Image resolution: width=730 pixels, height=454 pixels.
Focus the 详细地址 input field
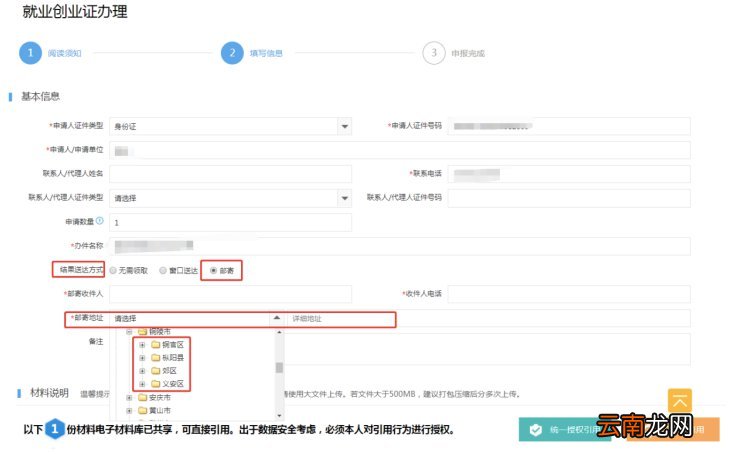pyautogui.click(x=488, y=318)
